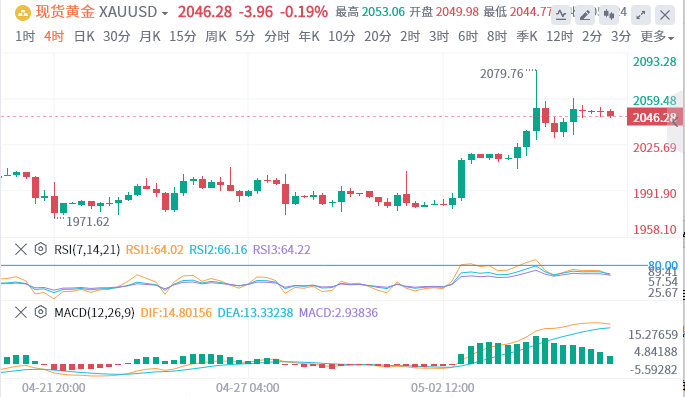The height and width of the screenshot is (397, 685).
Task: Switch to 月K monthly chart
Action: tap(150, 37)
